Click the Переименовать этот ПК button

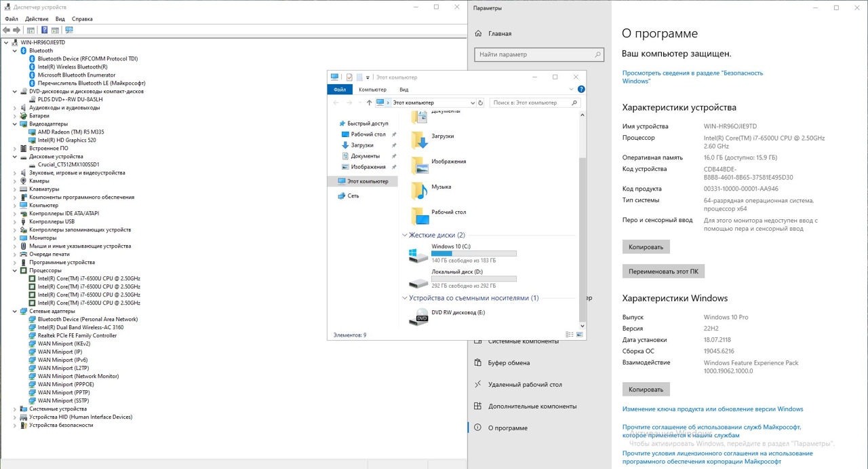pos(663,271)
